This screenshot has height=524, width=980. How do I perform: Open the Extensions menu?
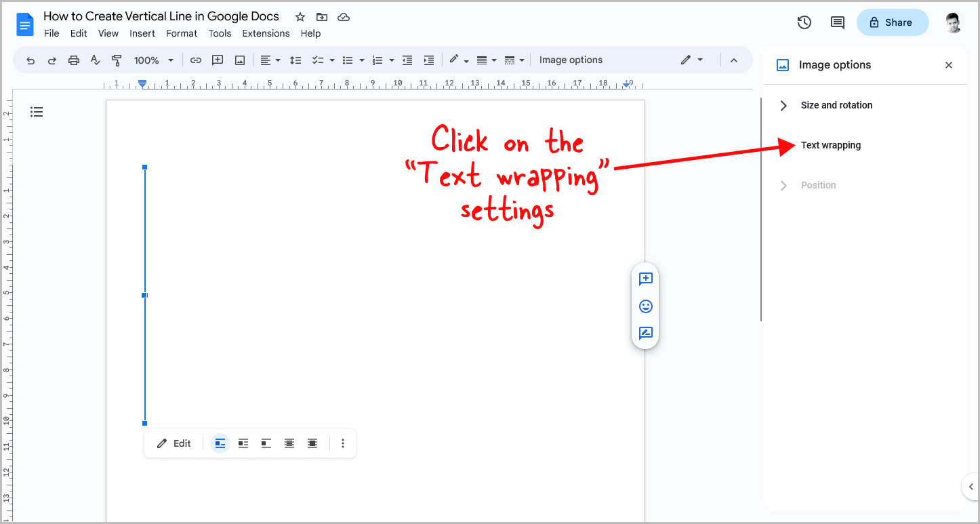point(266,33)
